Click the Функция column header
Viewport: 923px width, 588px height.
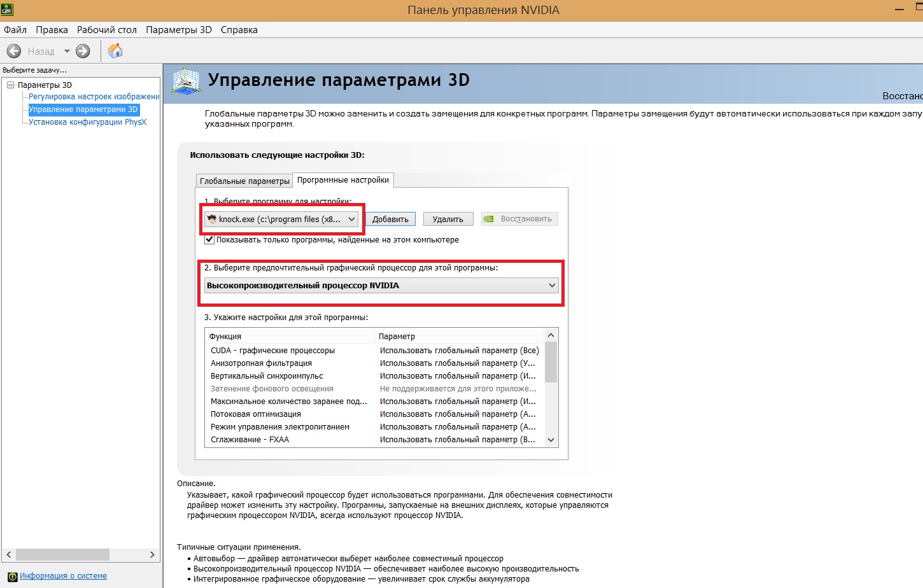pyautogui.click(x=290, y=336)
